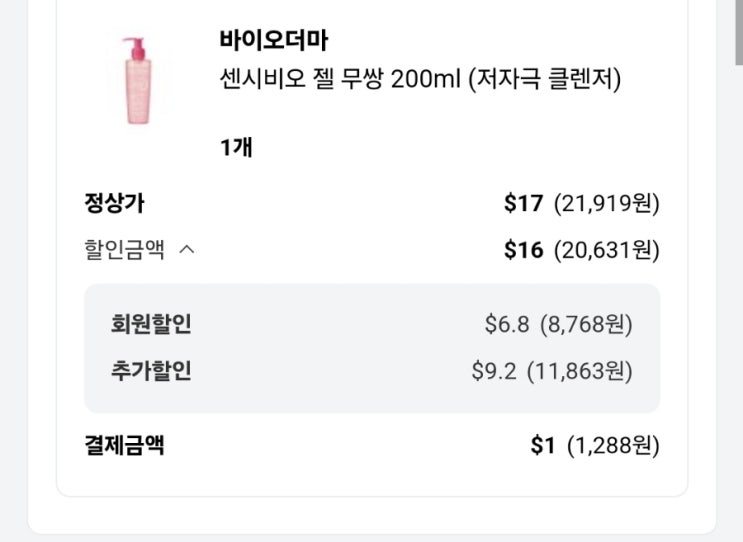This screenshot has width=743, height=542.
Task: Click the 21,919원 regular price in won
Action: 607,204
